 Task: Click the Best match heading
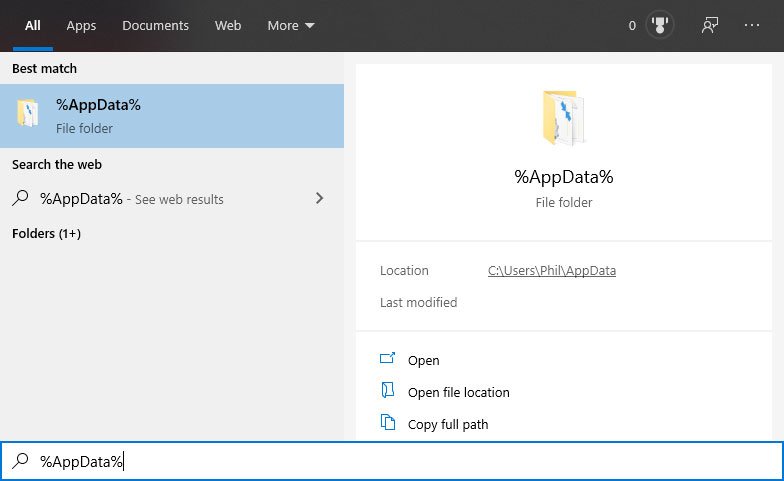pos(44,68)
